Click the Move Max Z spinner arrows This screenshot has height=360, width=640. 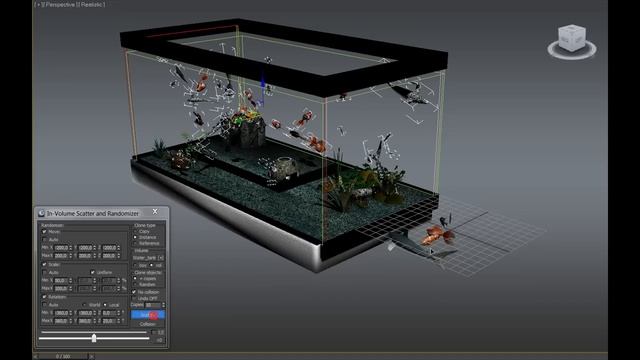click(119, 256)
